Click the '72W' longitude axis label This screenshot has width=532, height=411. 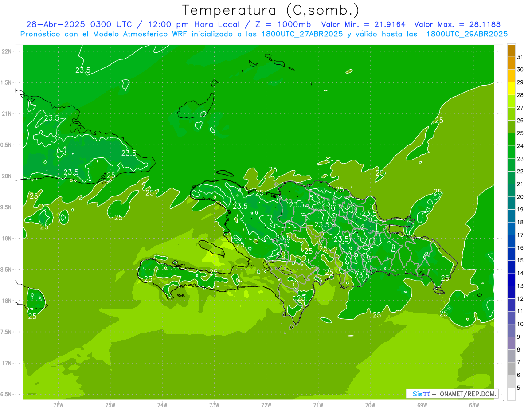pyautogui.click(x=266, y=405)
